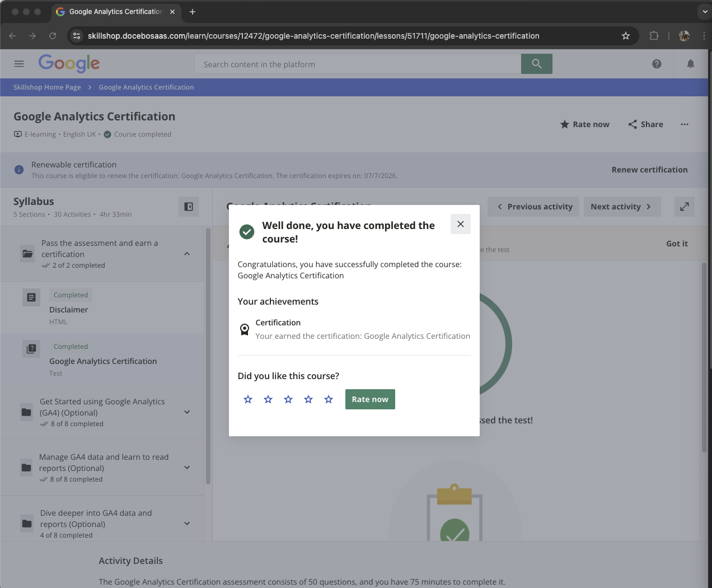The image size is (712, 588).
Task: Open the tab search dropdown arrow
Action: (704, 11)
